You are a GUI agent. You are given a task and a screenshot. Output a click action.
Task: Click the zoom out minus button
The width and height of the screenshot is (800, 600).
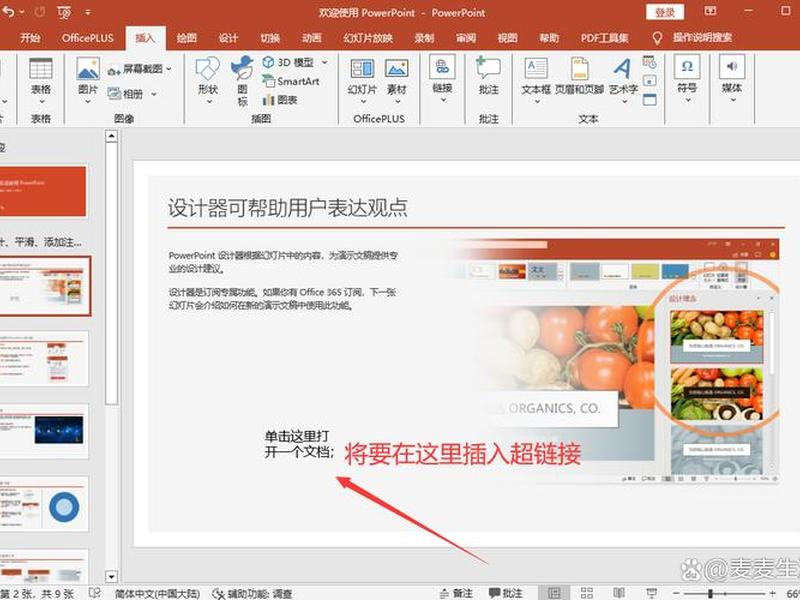[x=676, y=593]
